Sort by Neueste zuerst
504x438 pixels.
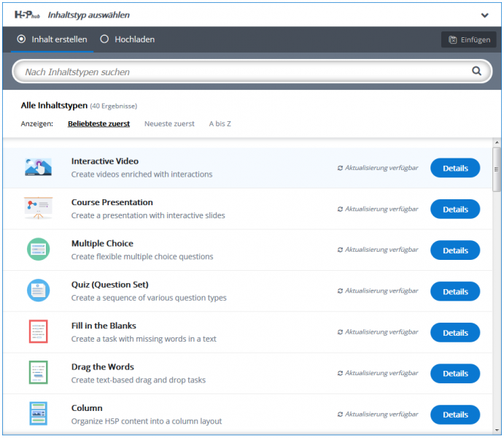tap(169, 124)
